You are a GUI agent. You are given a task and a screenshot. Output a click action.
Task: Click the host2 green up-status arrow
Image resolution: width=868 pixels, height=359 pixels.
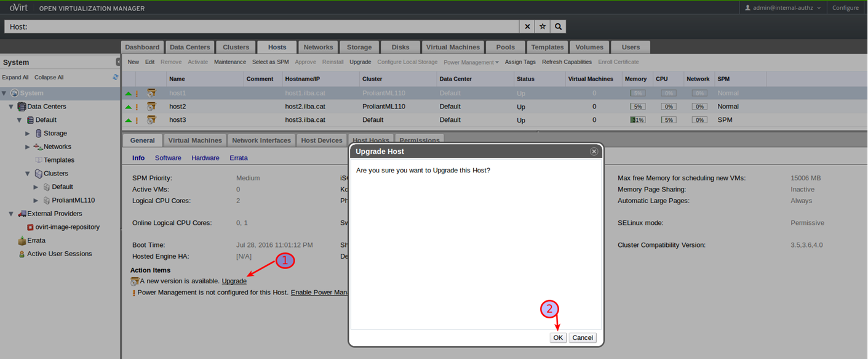(x=129, y=107)
